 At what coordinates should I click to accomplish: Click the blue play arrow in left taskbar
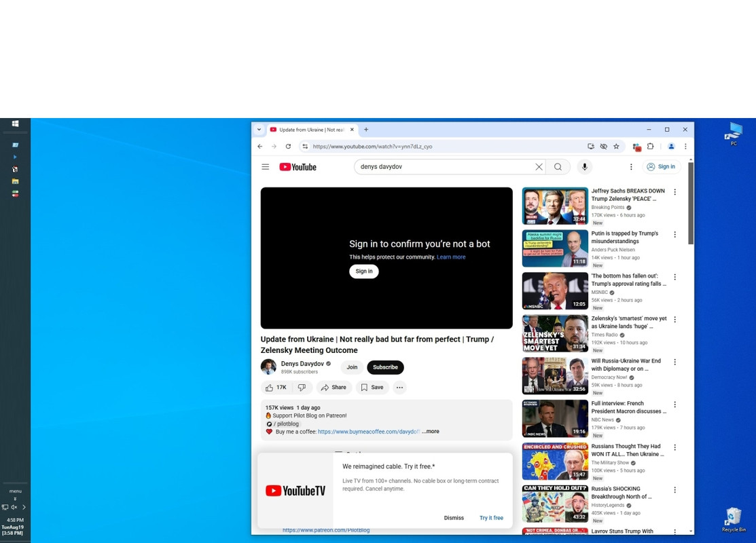click(15, 157)
